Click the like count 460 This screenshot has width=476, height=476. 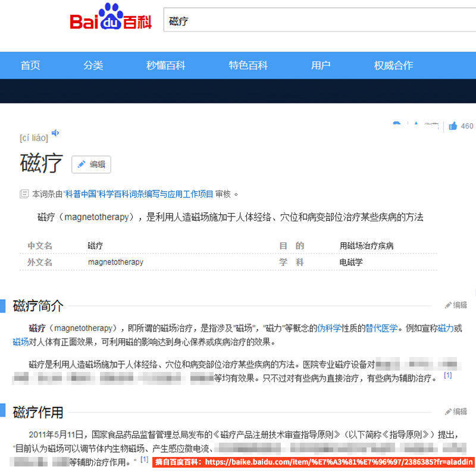467,126
